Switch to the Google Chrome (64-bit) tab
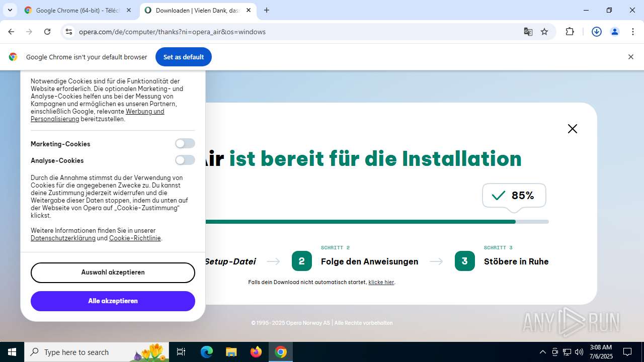Viewport: 644px width, 362px height. click(78, 10)
